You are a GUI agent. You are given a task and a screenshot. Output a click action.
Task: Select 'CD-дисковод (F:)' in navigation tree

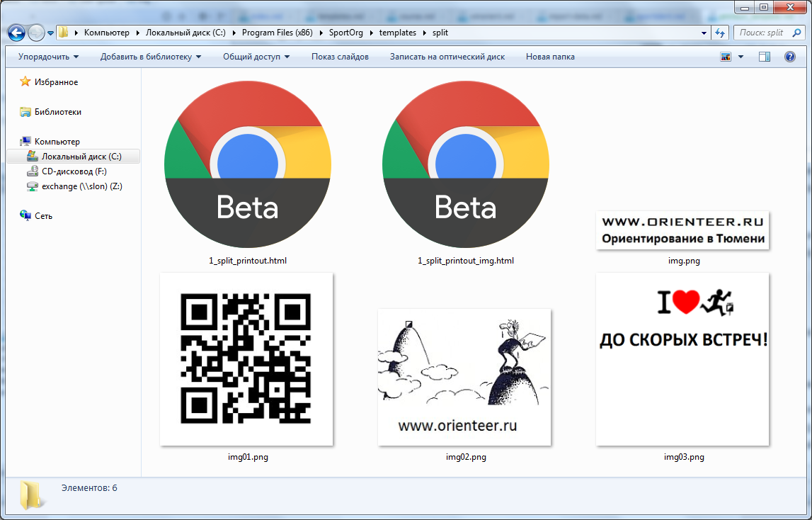pos(74,171)
